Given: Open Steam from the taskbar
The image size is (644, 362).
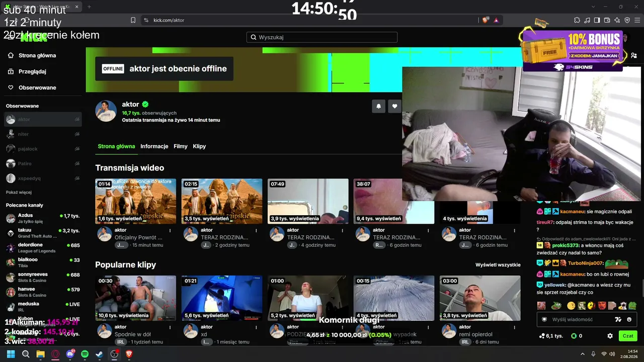Looking at the screenshot, I should pyautogui.click(x=100, y=354).
